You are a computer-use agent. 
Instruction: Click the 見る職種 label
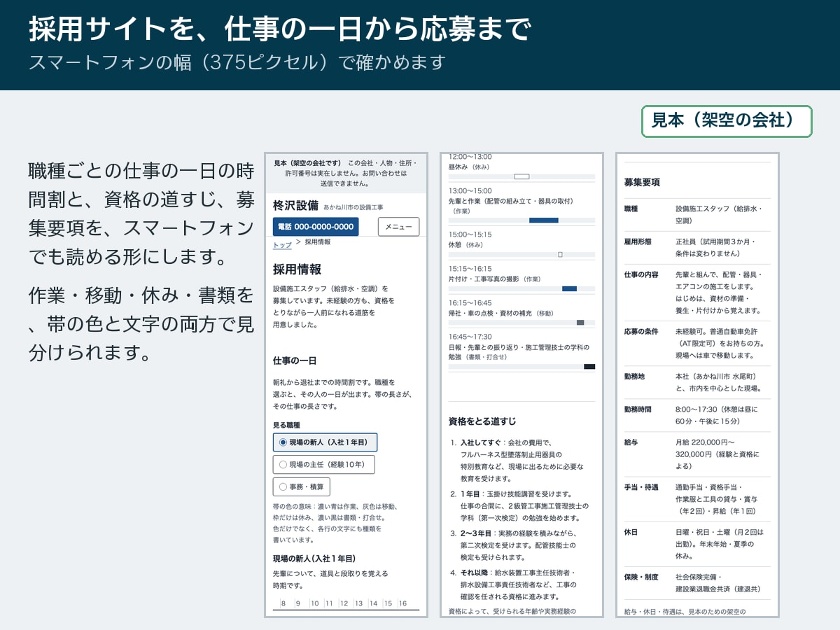coord(286,425)
